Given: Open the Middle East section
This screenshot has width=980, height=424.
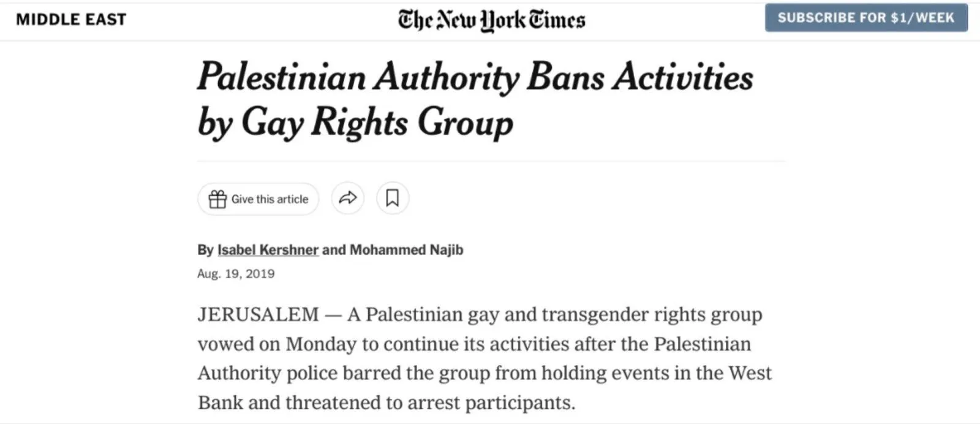Looking at the screenshot, I should point(71,20).
